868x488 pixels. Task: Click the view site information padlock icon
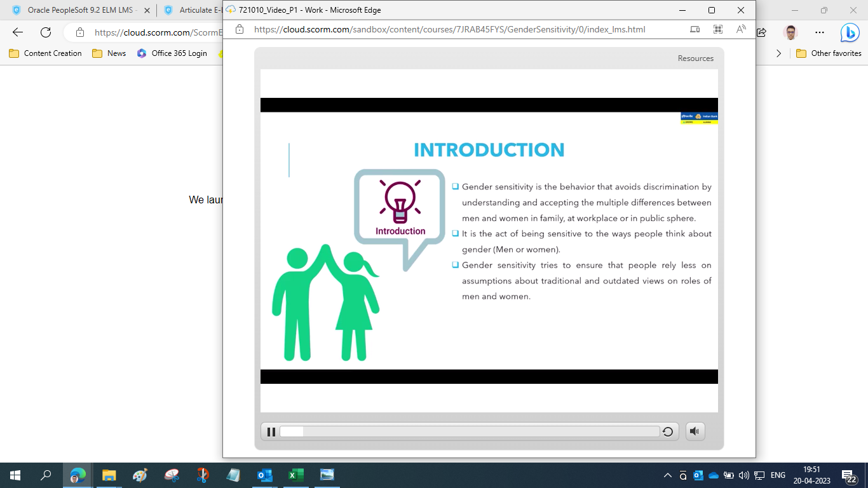coord(239,29)
